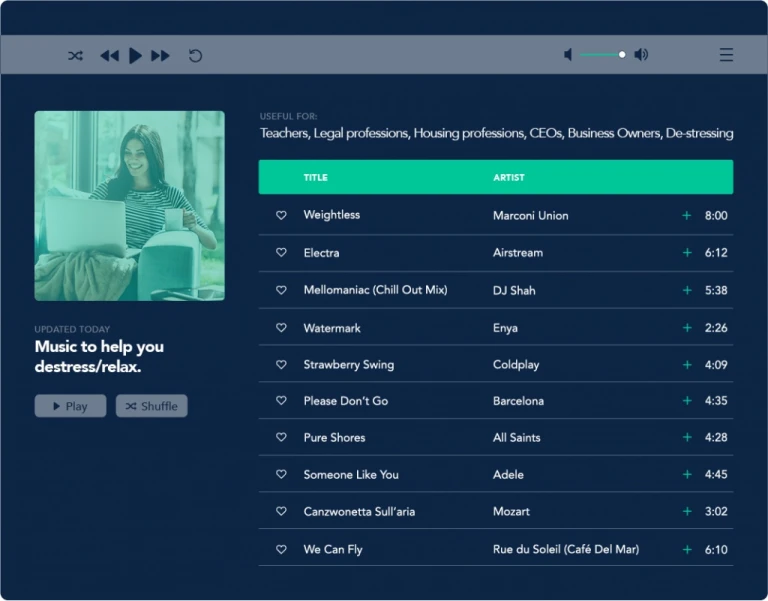Viewport: 768px width, 601px height.
Task: Favorite Someone Like You with its heart
Action: point(281,474)
